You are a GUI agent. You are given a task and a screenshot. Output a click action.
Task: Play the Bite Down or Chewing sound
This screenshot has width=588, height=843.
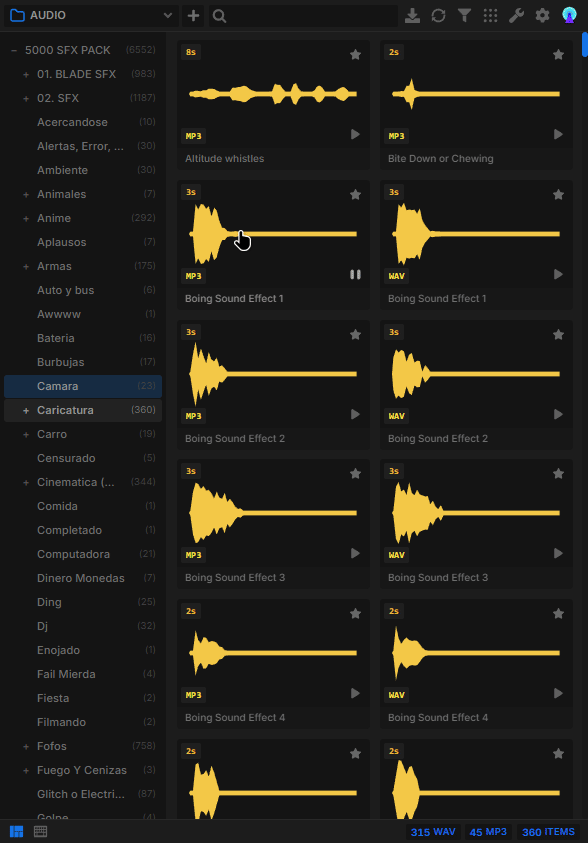click(x=558, y=134)
